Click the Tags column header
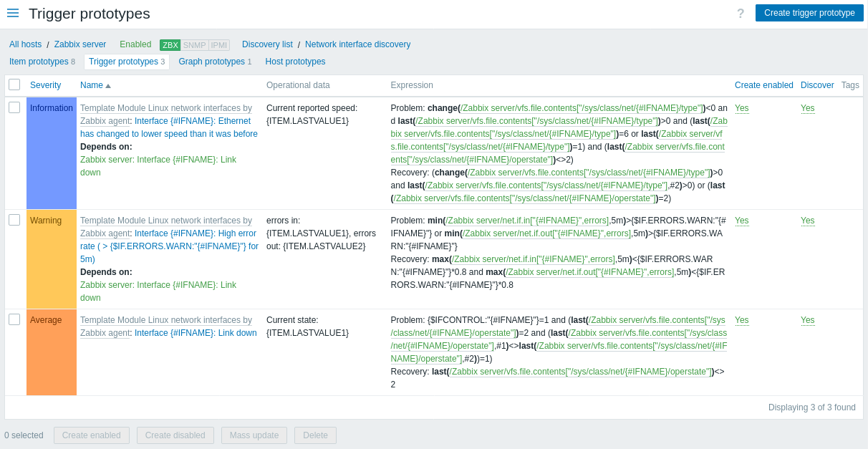The width and height of the screenshot is (868, 449). coord(850,85)
